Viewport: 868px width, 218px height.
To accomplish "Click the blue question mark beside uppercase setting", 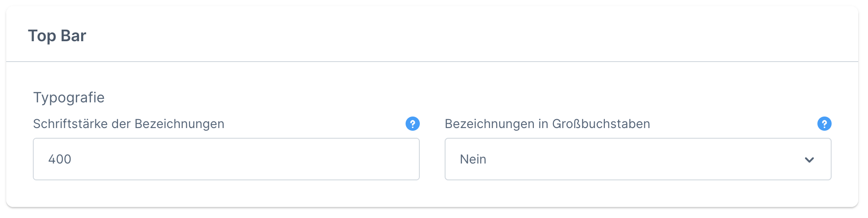I will (x=824, y=124).
